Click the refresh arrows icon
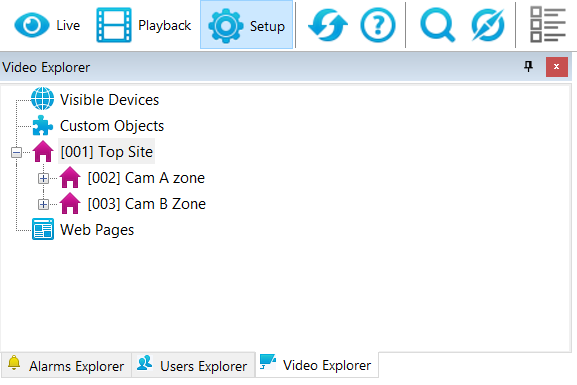The height and width of the screenshot is (385, 577). click(x=328, y=25)
